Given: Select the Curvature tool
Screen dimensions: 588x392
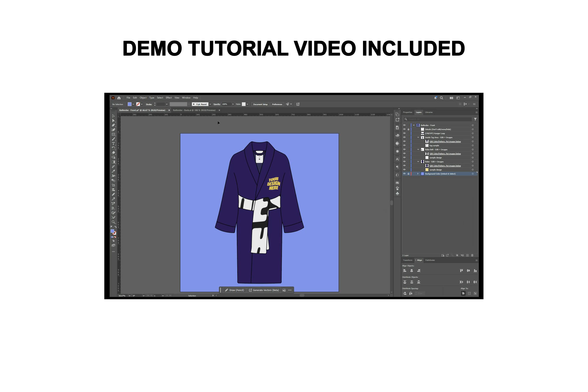Looking at the screenshot, I should tap(113, 130).
